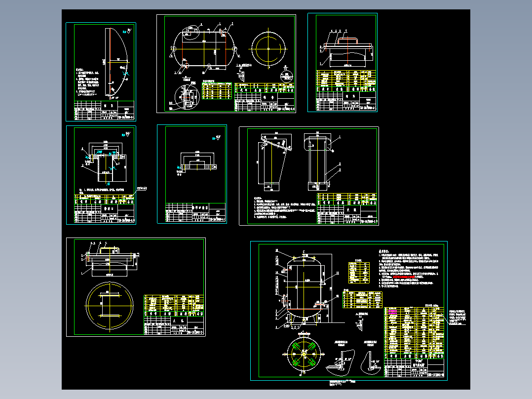Select the green-yellow nozzle table in tank sheet

pyautogui.click(x=217, y=90)
